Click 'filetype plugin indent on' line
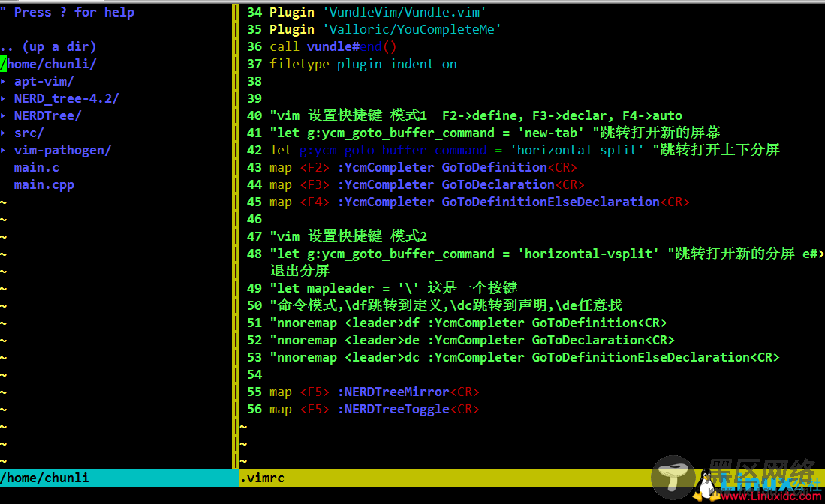825x504 pixels. point(363,64)
